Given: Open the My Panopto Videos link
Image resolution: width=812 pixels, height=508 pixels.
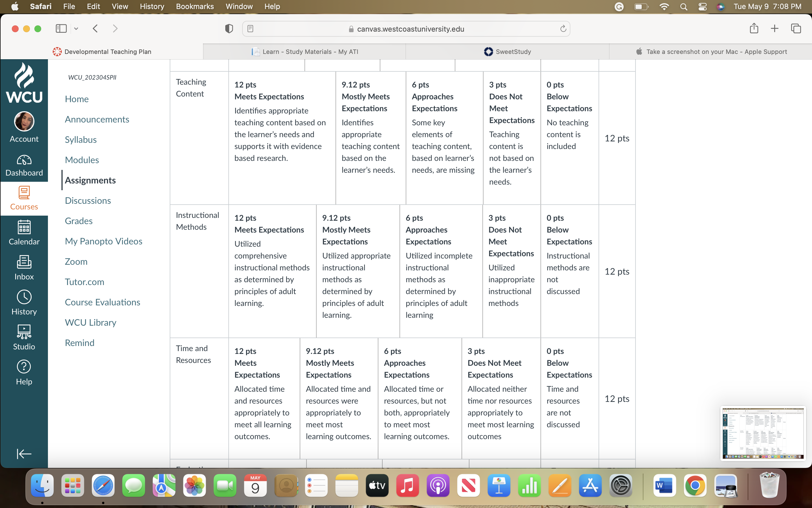Looking at the screenshot, I should [104, 241].
